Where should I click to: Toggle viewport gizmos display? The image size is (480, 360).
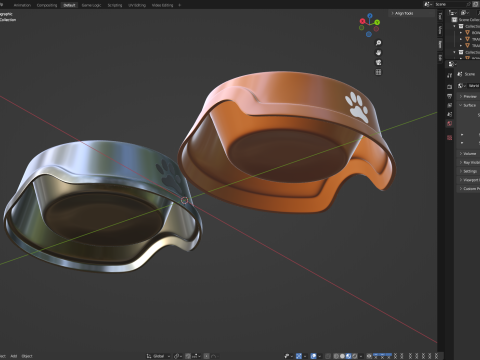(x=299, y=356)
